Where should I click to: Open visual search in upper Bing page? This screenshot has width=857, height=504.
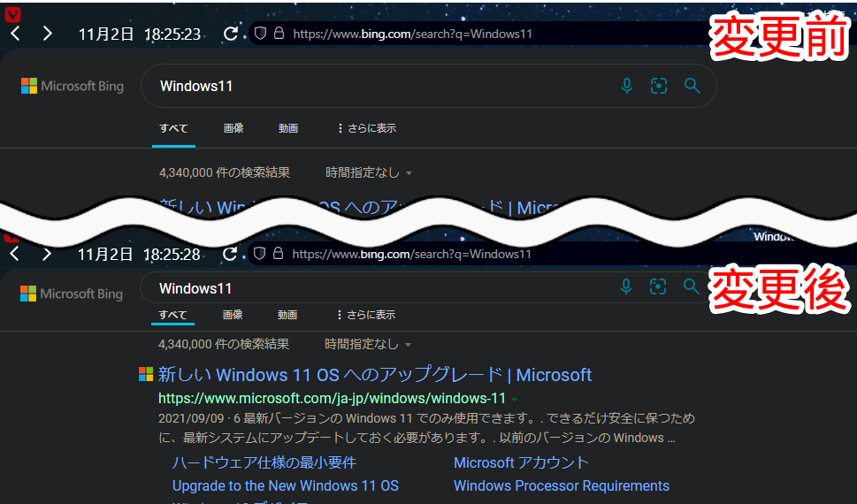659,86
